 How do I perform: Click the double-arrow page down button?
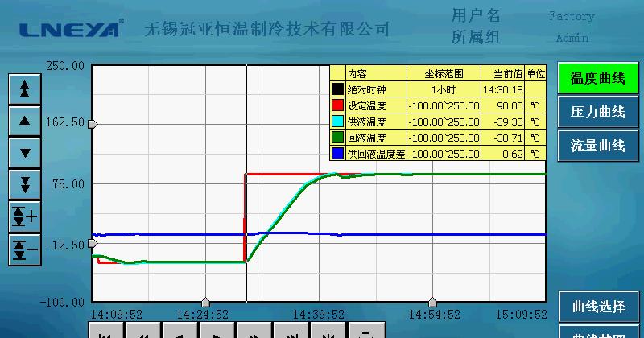point(25,183)
